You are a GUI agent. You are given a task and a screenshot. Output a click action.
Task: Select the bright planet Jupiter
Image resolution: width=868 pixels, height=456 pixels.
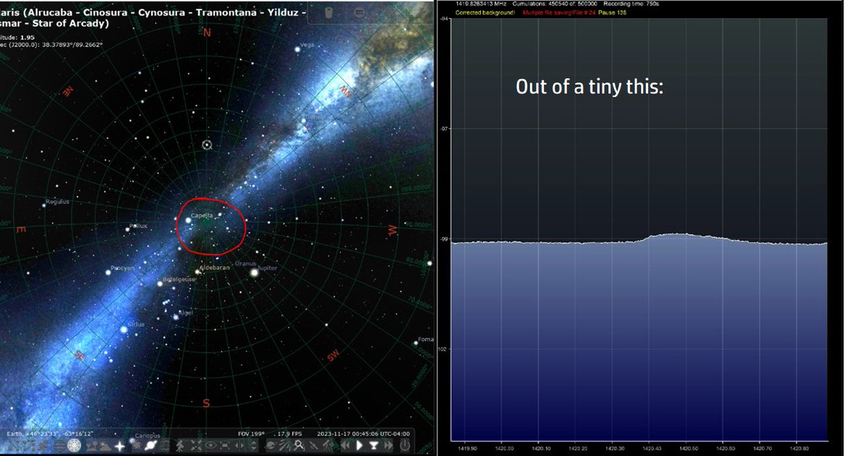254,272
